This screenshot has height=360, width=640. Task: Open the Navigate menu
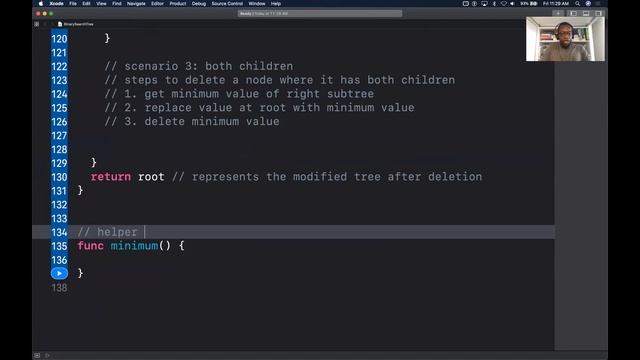tap(136, 4)
